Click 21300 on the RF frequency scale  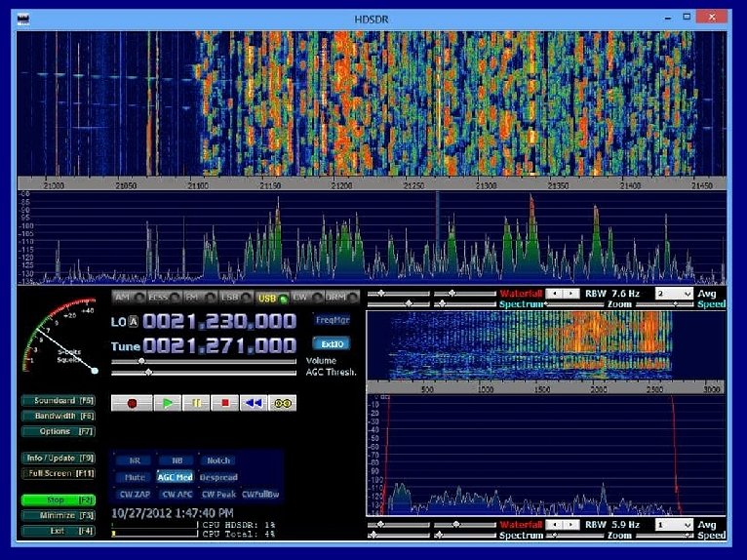click(486, 185)
